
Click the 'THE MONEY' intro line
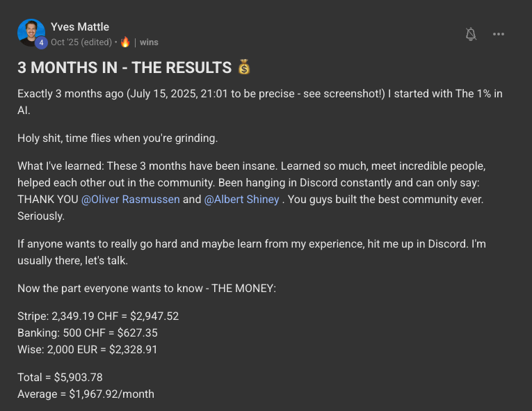coord(147,288)
